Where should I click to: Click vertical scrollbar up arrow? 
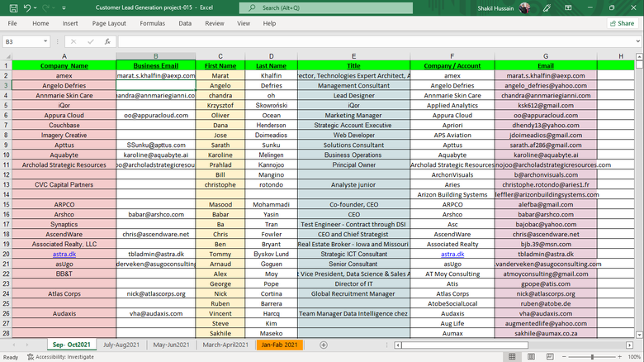click(x=639, y=56)
